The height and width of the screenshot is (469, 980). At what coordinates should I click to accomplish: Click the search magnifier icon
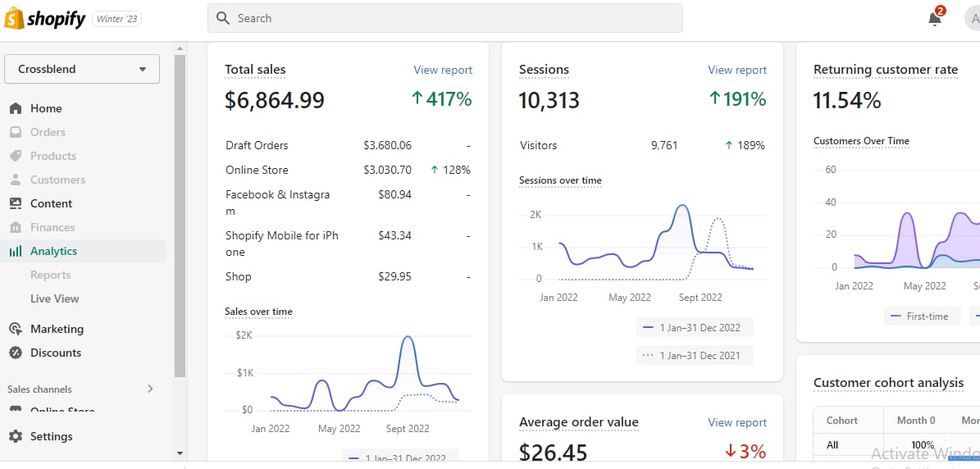point(223,18)
